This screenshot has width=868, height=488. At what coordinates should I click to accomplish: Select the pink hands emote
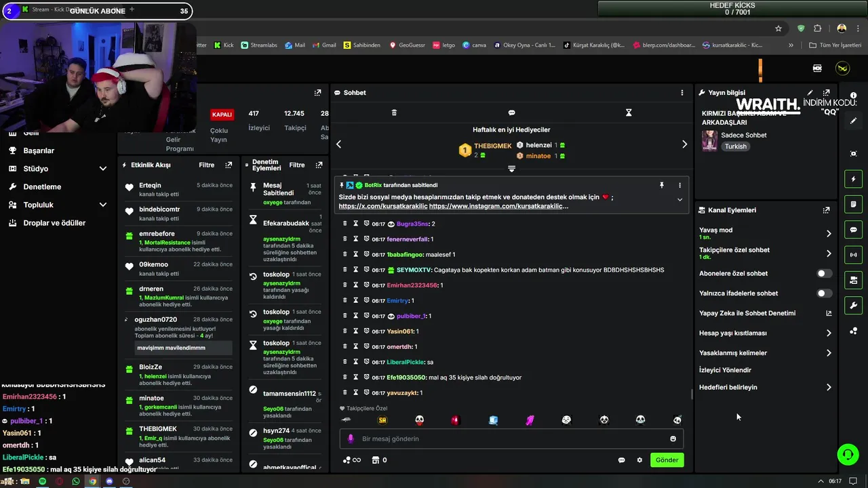(x=530, y=420)
